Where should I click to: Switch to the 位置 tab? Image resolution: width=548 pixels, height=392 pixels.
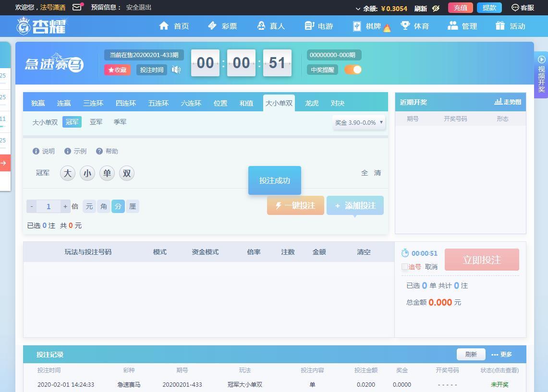coord(220,103)
